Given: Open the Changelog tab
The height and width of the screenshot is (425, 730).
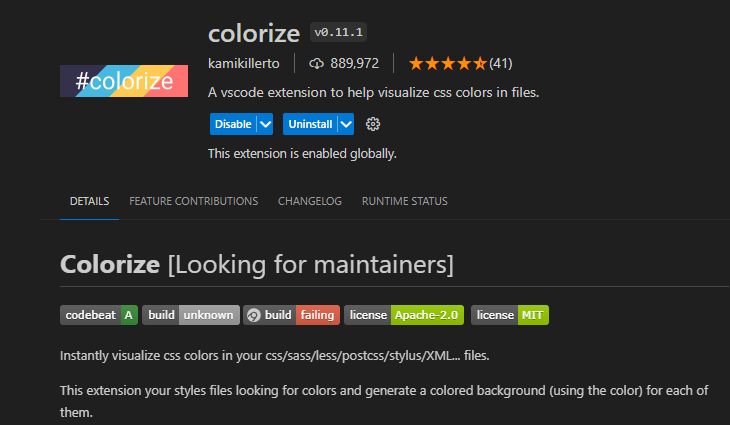Looking at the screenshot, I should point(310,201).
